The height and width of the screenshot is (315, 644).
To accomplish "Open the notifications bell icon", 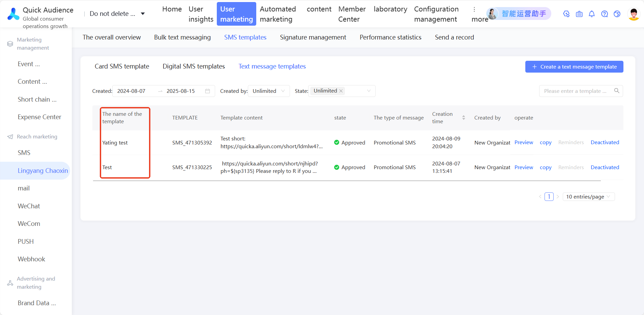I will [x=592, y=14].
